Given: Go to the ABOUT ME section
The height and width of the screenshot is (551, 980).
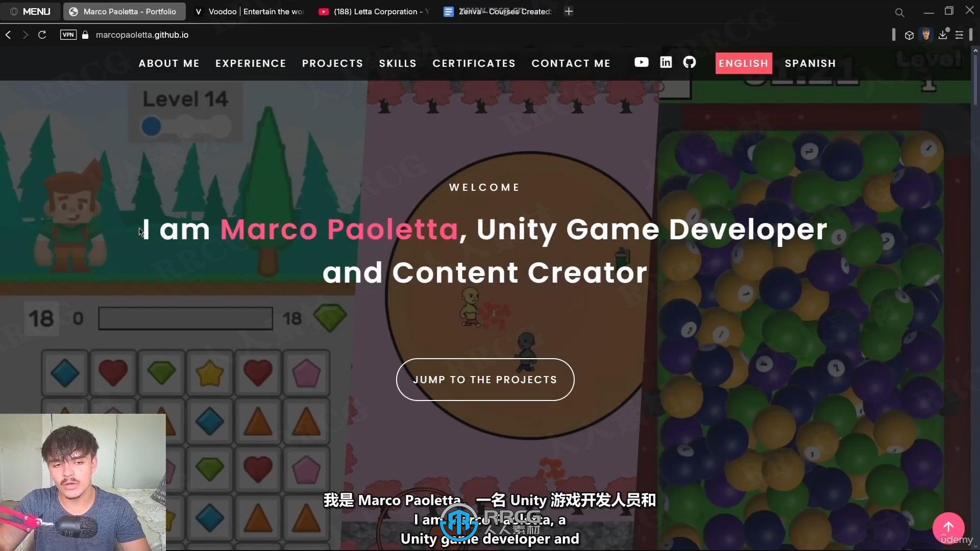Looking at the screenshot, I should coord(169,63).
